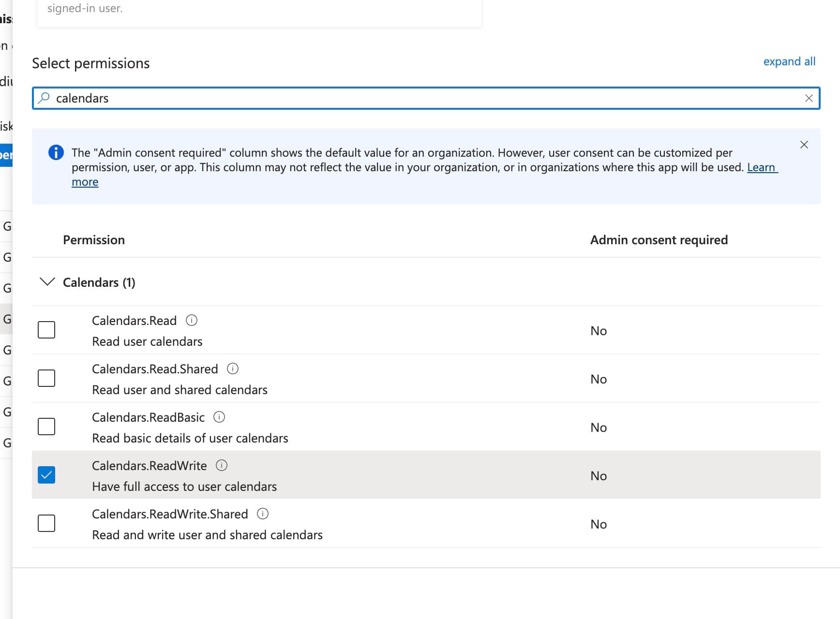Check the Calendars.ReadBasic permission

point(46,427)
